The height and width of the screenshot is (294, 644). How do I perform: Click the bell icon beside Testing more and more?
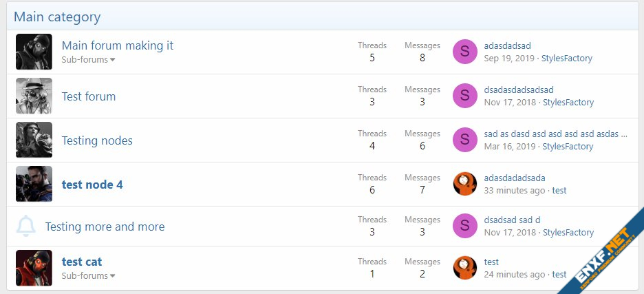coord(26,226)
